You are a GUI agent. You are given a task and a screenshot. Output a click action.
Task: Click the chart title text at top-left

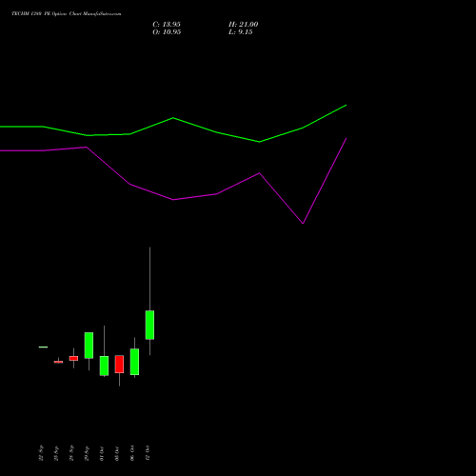pyautogui.click(x=67, y=14)
